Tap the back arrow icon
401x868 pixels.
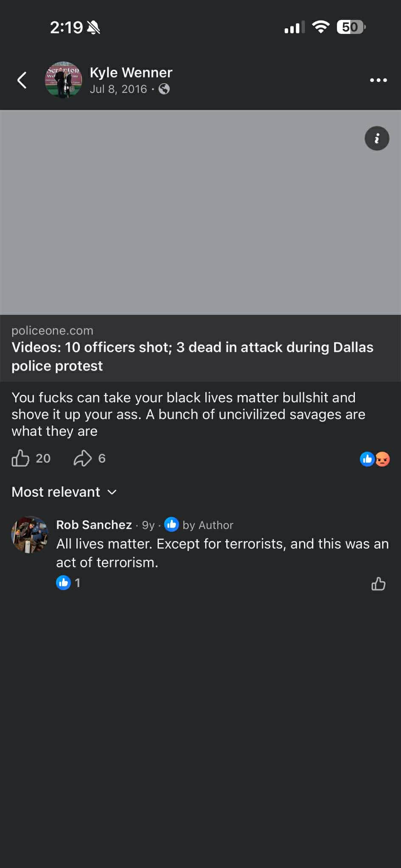tap(22, 80)
